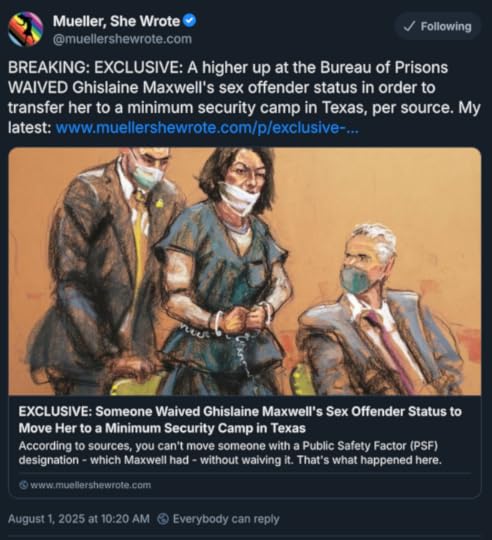The height and width of the screenshot is (540, 492).
Task: Open the Mueller, She Wrote display name
Action: coord(116,21)
